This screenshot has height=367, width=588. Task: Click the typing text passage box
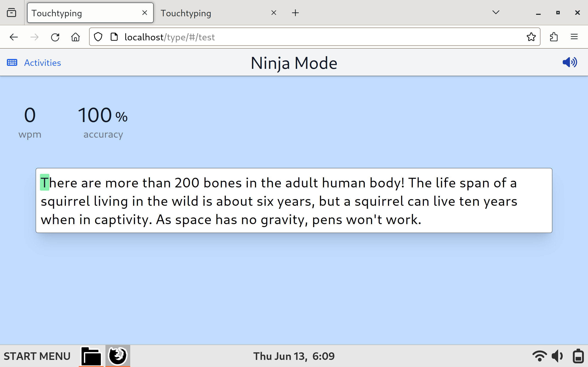click(294, 200)
